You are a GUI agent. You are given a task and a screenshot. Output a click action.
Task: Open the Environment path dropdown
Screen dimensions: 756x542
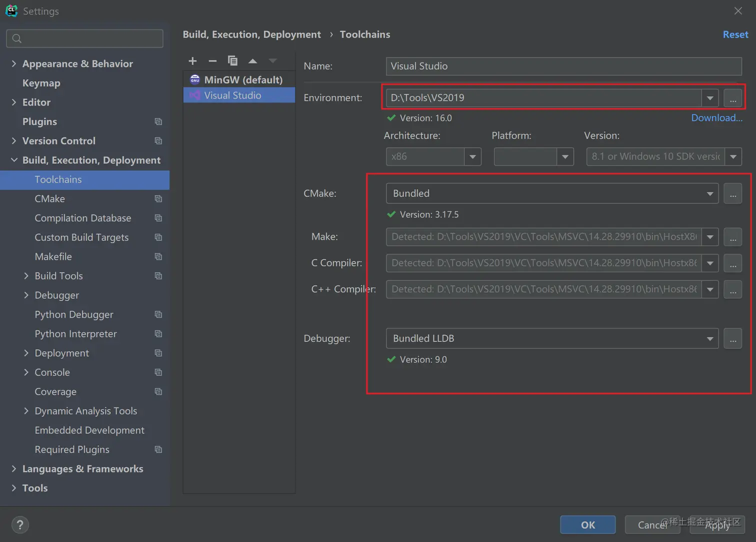pos(710,98)
